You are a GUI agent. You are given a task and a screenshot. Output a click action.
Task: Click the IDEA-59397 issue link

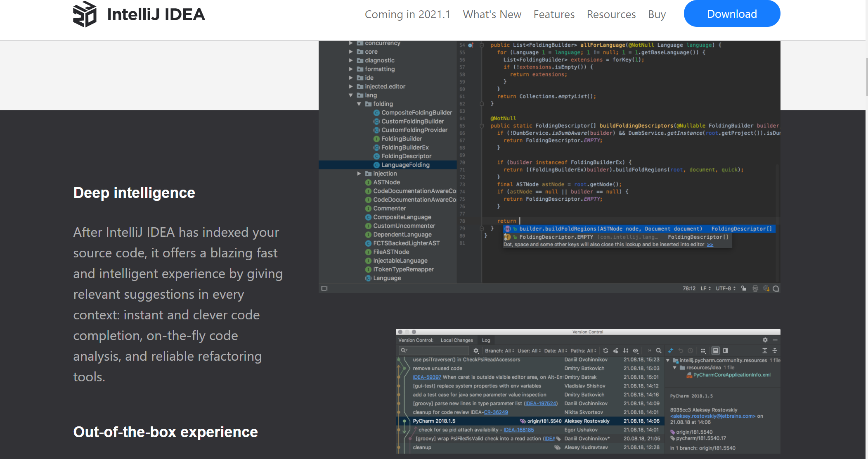[x=427, y=377]
